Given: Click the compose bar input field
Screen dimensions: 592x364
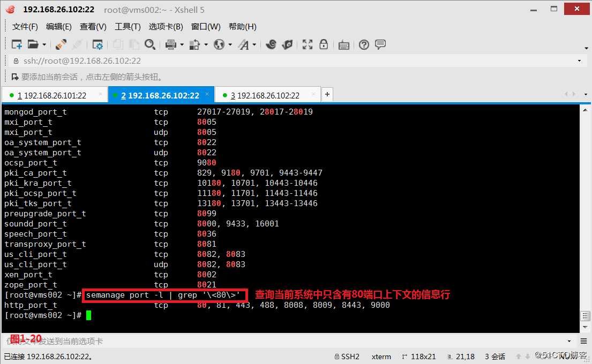Looking at the screenshot, I should coord(285,341).
